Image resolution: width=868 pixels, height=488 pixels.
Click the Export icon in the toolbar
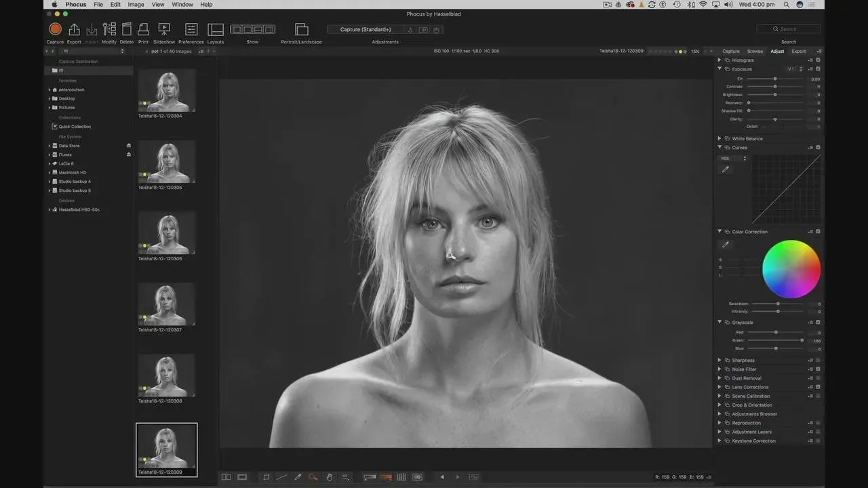(x=74, y=29)
